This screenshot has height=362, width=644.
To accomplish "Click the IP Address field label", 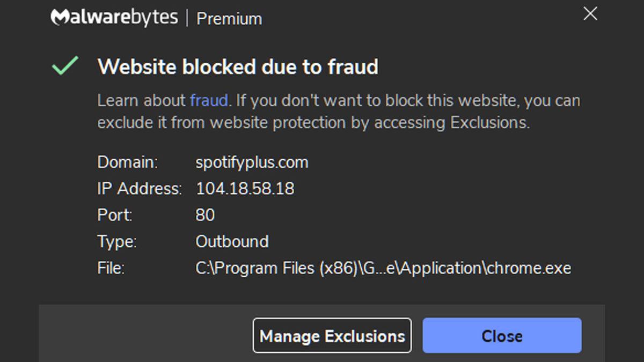I will tap(139, 189).
